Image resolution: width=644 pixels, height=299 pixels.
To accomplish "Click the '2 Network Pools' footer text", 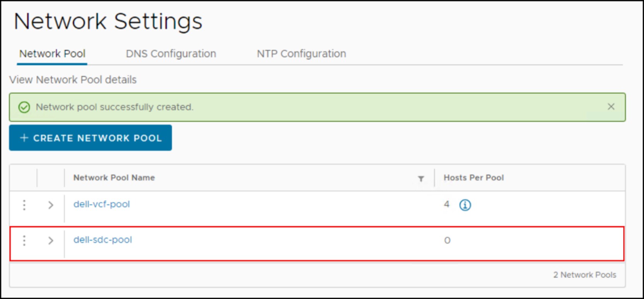I will pyautogui.click(x=584, y=275).
